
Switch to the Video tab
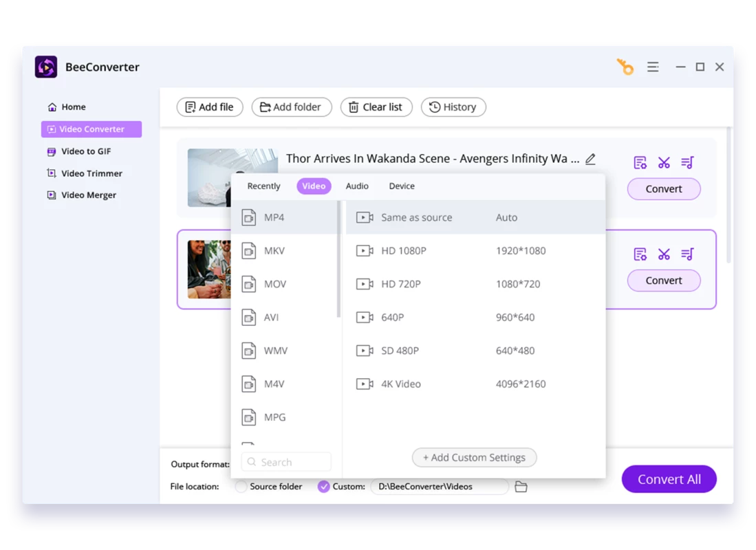(x=314, y=186)
